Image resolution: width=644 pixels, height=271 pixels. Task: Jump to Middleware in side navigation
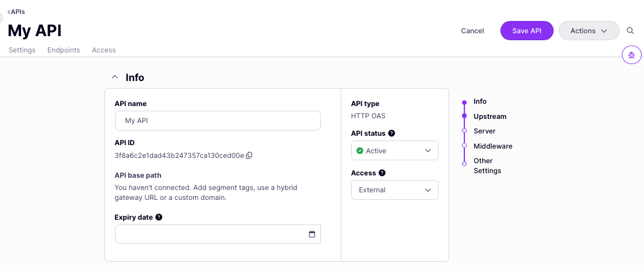(x=492, y=146)
